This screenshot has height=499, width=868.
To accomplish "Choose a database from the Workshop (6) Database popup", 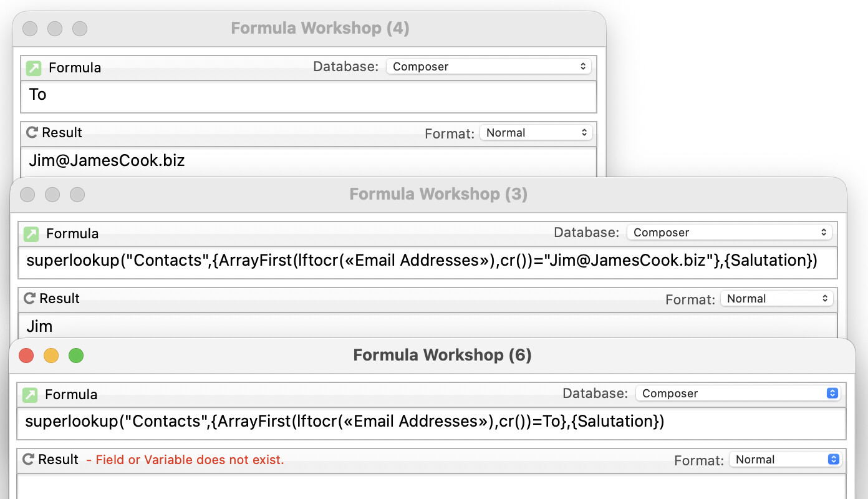I will [x=738, y=394].
